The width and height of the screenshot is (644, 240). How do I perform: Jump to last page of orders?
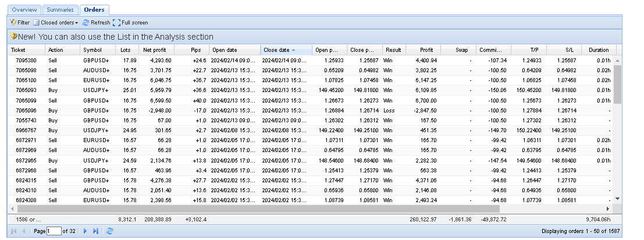95,231
